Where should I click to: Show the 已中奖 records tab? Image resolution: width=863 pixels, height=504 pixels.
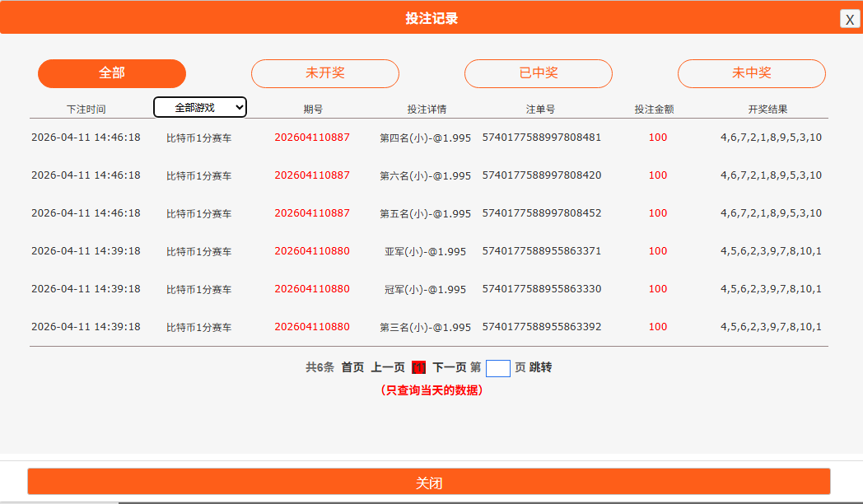click(539, 73)
